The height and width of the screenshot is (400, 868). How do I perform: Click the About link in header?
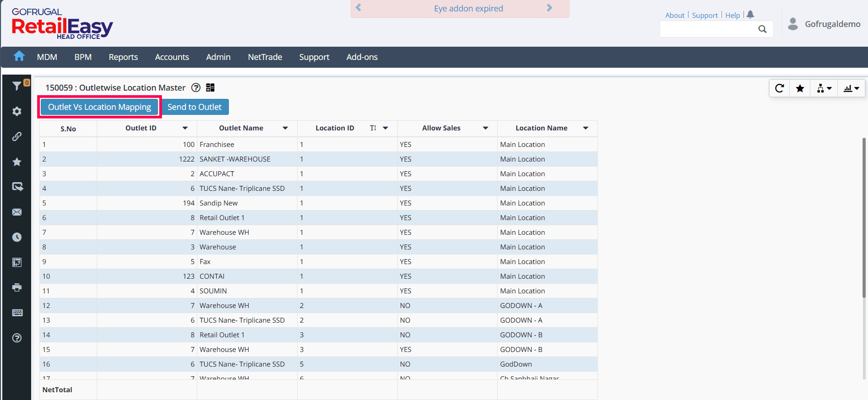point(674,15)
